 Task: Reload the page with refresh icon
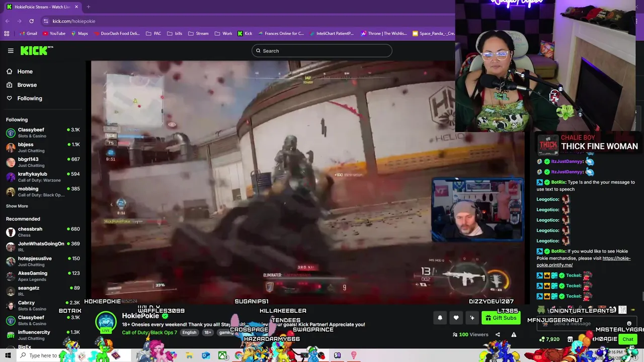(31, 21)
